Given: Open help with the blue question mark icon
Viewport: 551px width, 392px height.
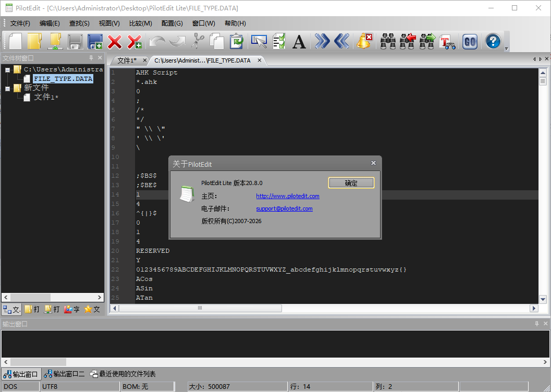Looking at the screenshot, I should click(493, 42).
